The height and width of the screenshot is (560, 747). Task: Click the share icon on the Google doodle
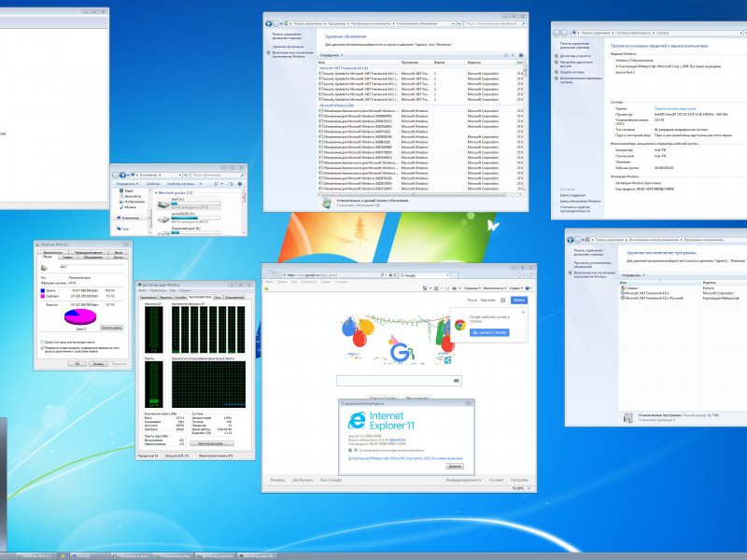coord(448,360)
